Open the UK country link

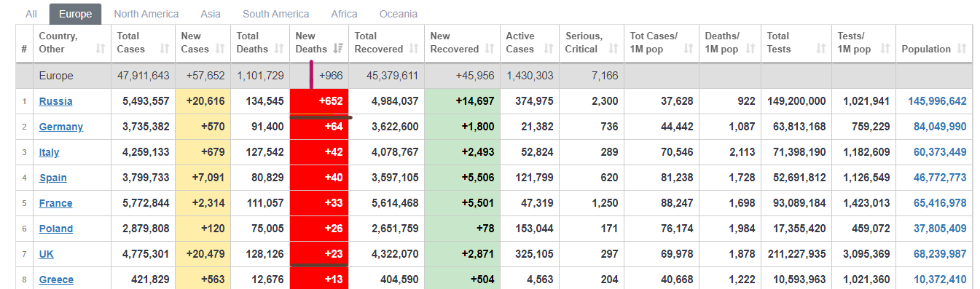(47, 254)
